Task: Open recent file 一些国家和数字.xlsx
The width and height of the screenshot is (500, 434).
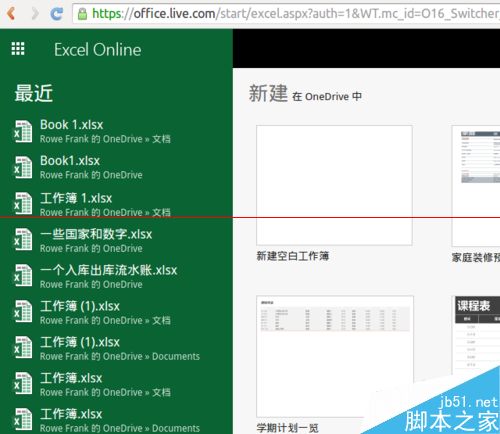Action: [x=96, y=234]
